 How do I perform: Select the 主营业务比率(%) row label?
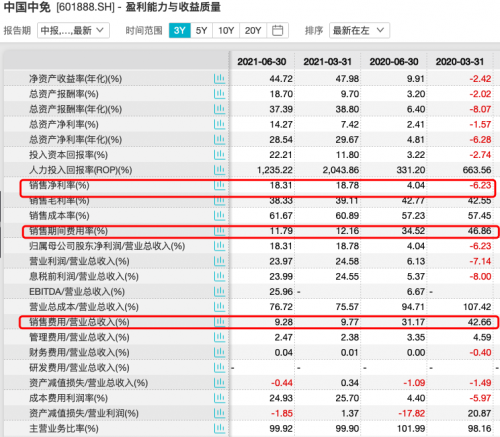[x=64, y=429]
